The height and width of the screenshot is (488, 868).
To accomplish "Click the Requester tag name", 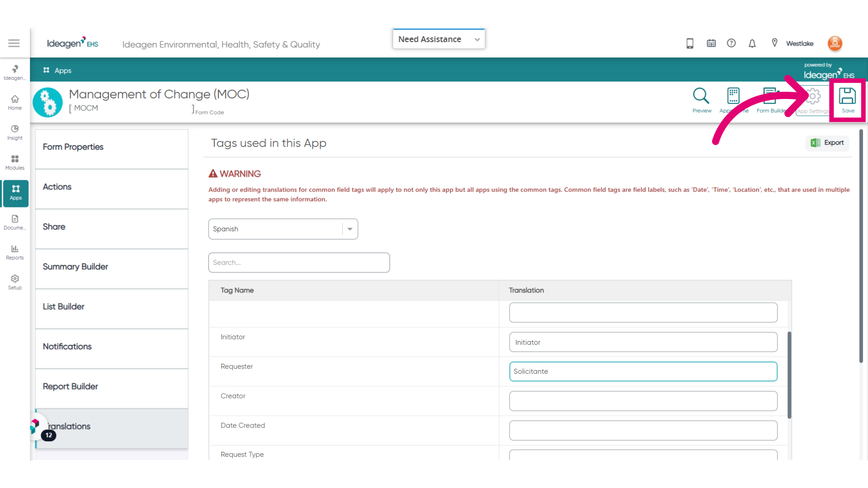I will click(x=236, y=366).
